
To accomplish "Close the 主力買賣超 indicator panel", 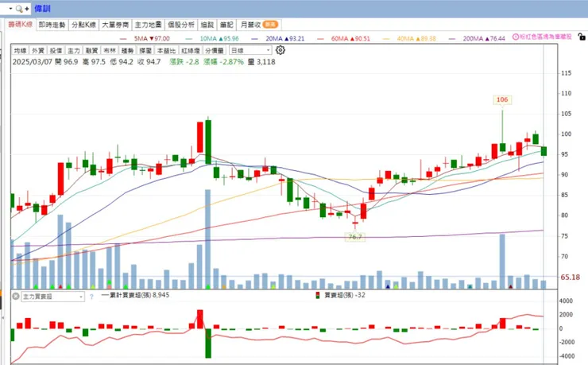I will point(16,297).
